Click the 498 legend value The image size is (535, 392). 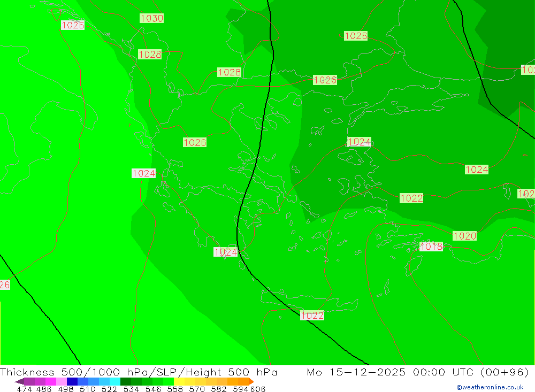coord(66,389)
